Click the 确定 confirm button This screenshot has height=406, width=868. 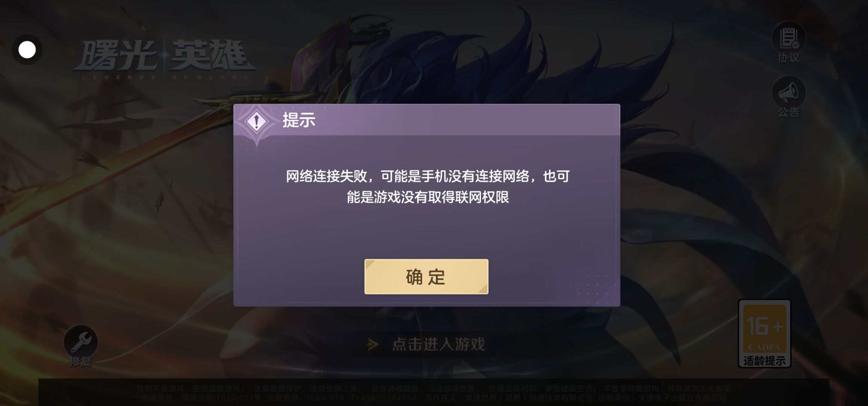click(x=426, y=277)
